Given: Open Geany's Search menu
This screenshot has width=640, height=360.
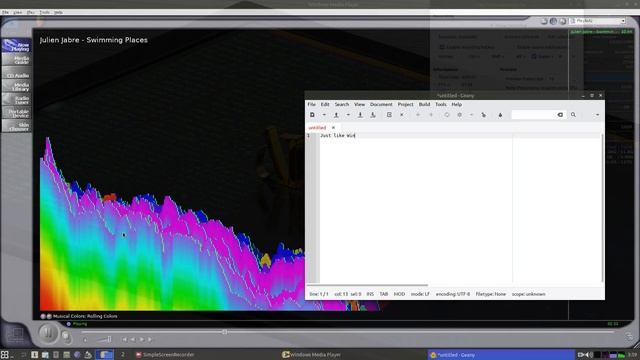Looking at the screenshot, I should 342,104.
